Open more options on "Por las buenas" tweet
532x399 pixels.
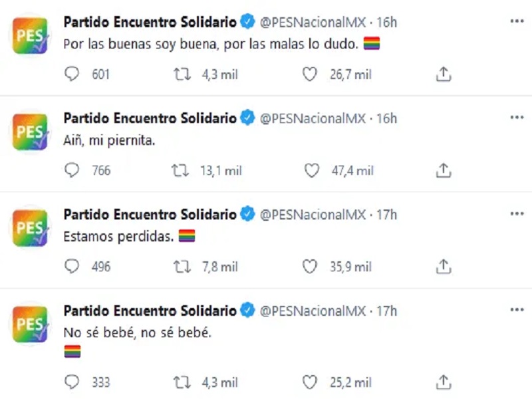pyautogui.click(x=517, y=21)
